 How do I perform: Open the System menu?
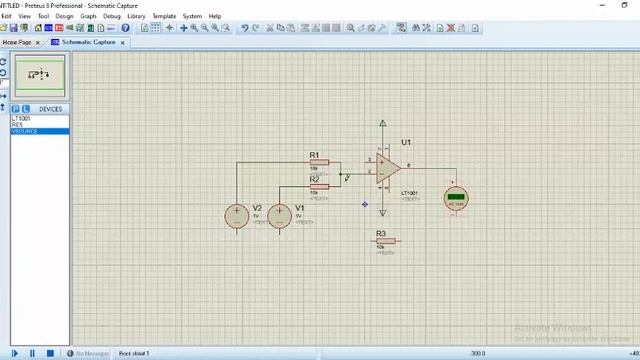click(x=192, y=16)
